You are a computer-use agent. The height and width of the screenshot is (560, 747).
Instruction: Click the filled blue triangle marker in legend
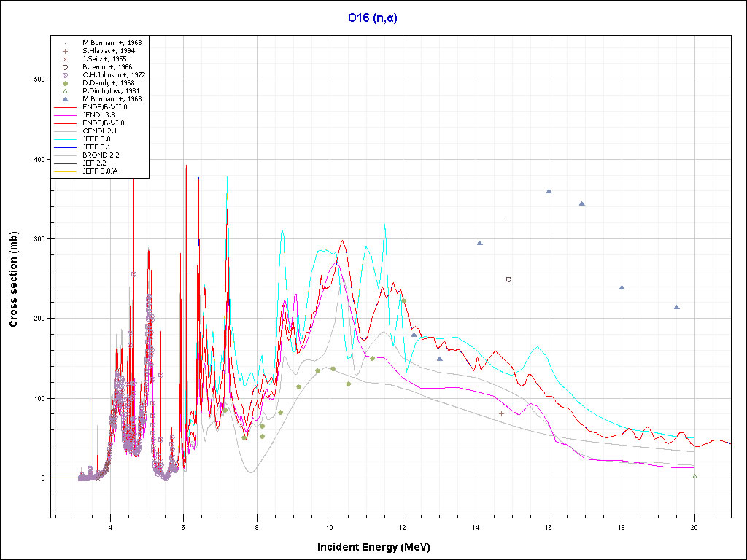[66, 99]
